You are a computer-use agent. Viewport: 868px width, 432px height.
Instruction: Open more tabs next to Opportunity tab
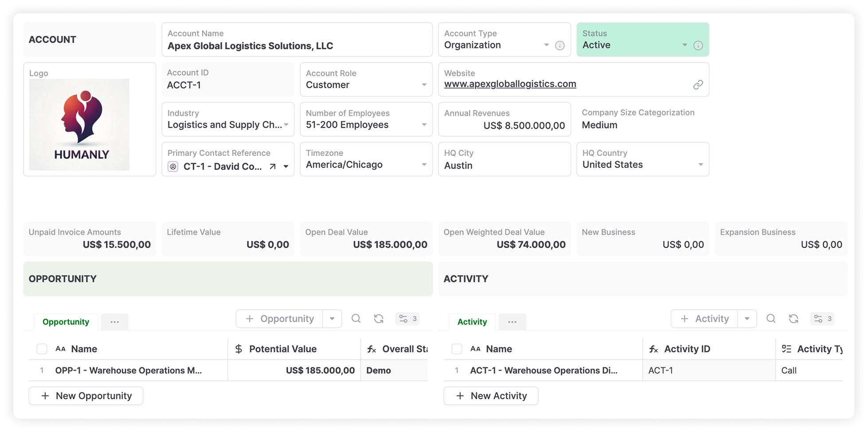pyautogui.click(x=115, y=322)
